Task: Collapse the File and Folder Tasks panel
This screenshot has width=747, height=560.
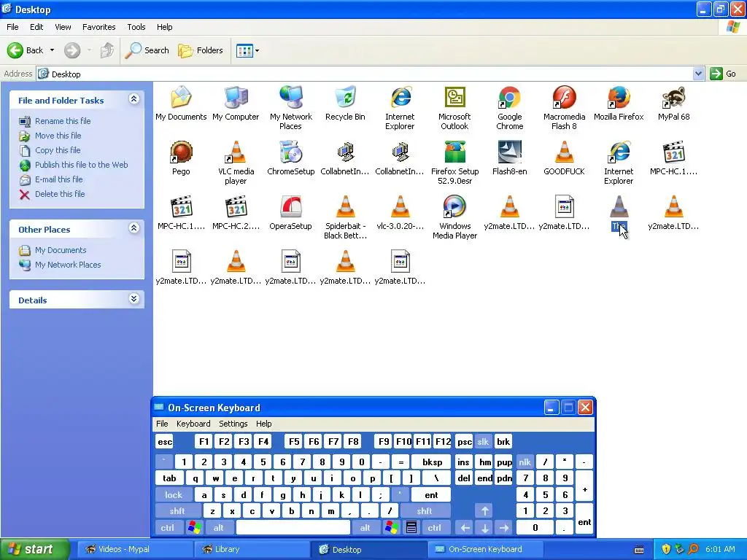Action: (x=134, y=99)
